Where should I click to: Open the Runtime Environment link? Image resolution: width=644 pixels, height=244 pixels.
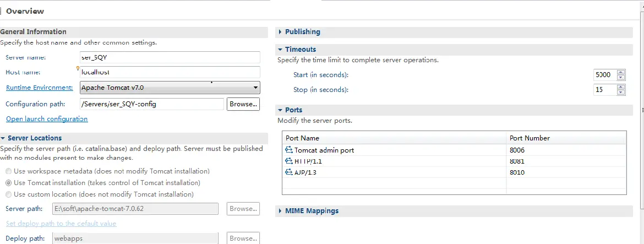40,87
